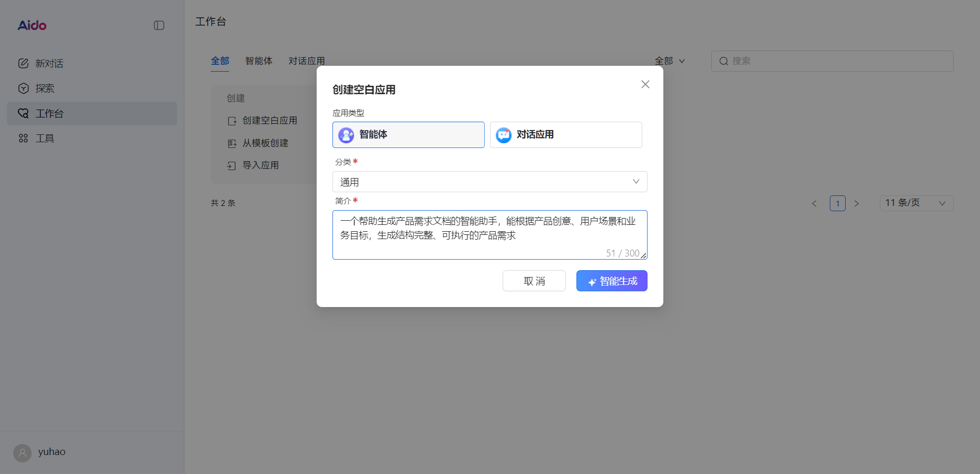Viewport: 980px width, 474px height.
Task: Open a new conversation from the sidebar
Action: [x=24, y=63]
